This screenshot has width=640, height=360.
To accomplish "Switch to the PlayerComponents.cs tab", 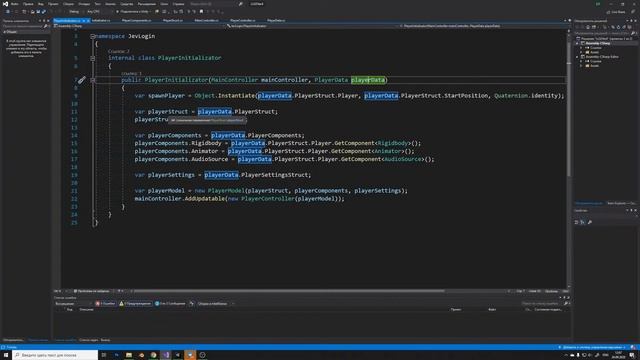I will point(136,20).
